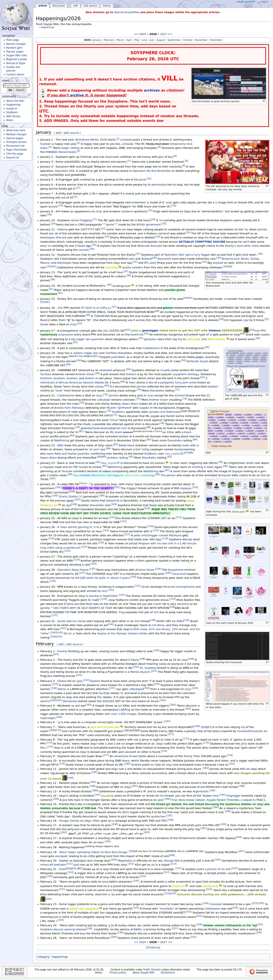Open Main page in the navigation sidebar
Screen dimensions: 273x980
coord(12,40)
